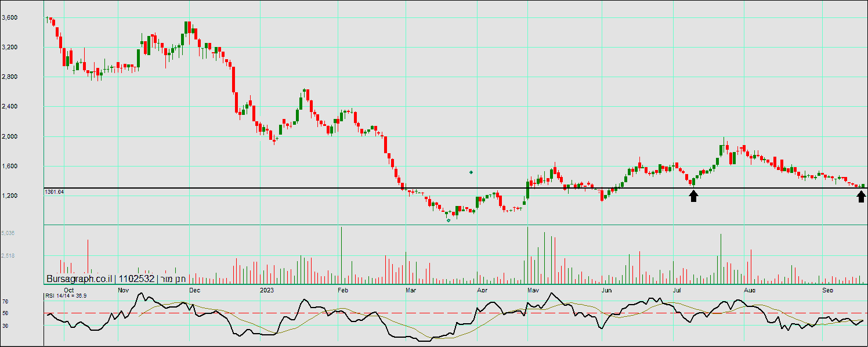Select the 1,200 price axis label
Screen dimensions: 868x347
click(x=10, y=196)
